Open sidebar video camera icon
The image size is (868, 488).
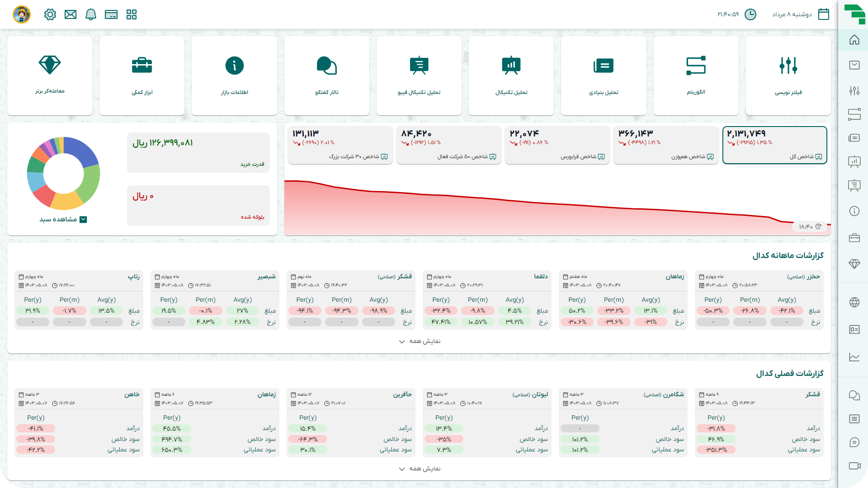854,466
